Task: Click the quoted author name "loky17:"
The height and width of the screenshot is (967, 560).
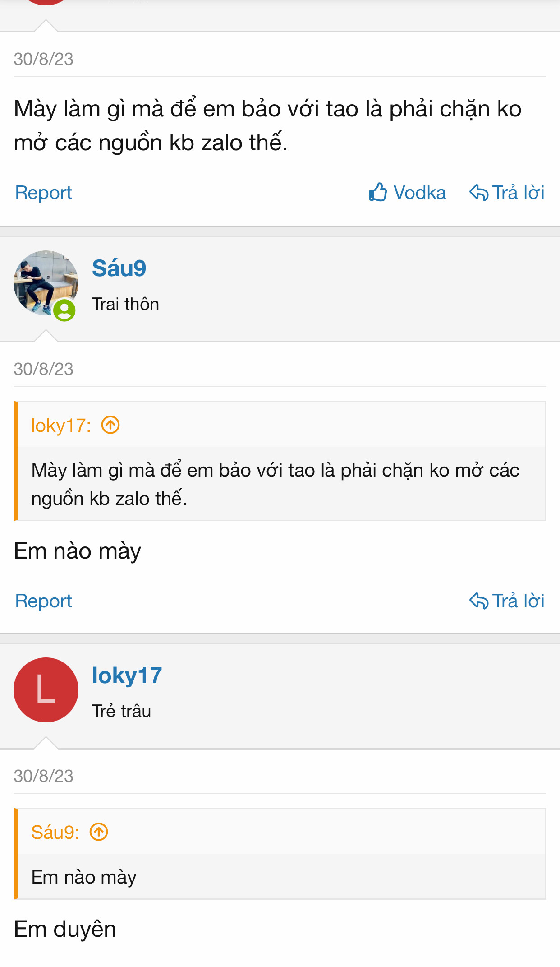Action: tap(61, 426)
